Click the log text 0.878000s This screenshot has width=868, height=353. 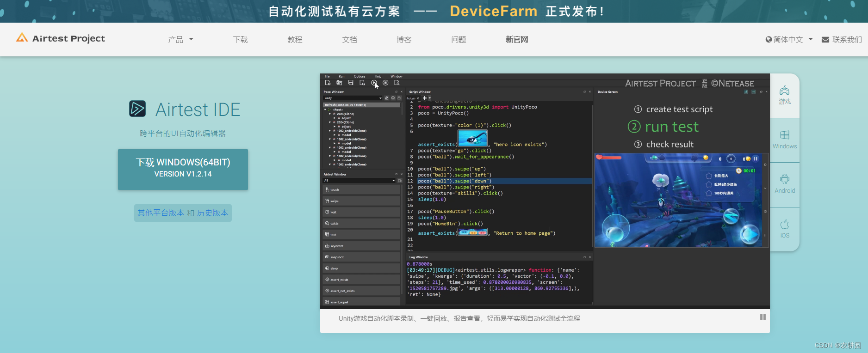419,264
